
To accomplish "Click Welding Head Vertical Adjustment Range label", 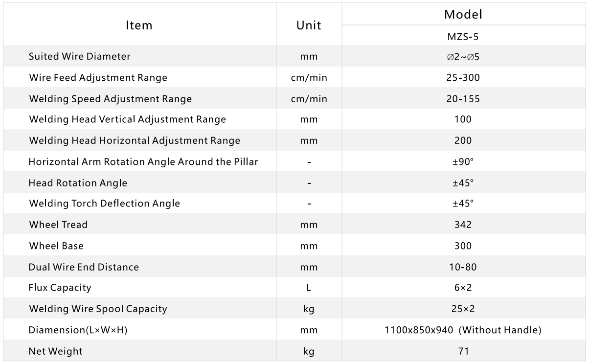I will 127,119.
